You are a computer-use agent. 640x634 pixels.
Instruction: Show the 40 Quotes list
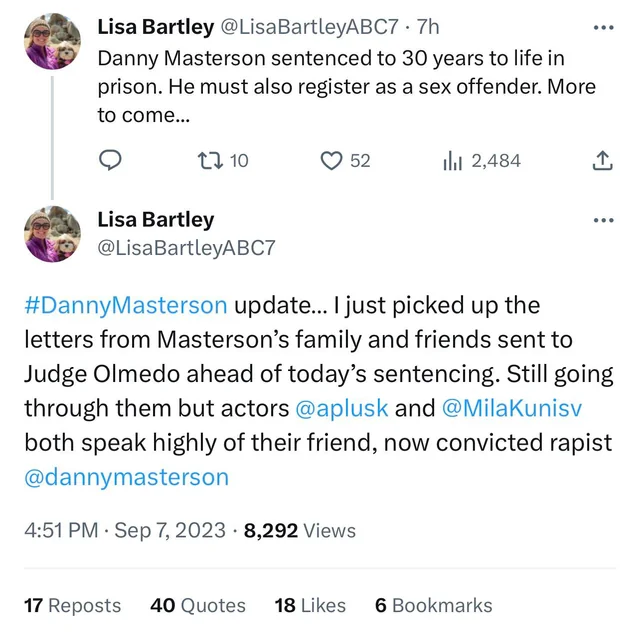pos(197,605)
